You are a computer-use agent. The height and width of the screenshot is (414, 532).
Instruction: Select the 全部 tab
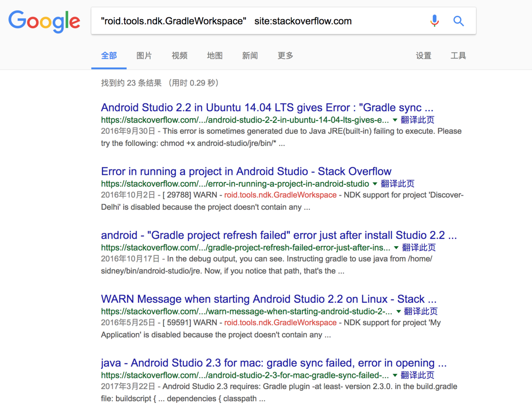click(109, 56)
